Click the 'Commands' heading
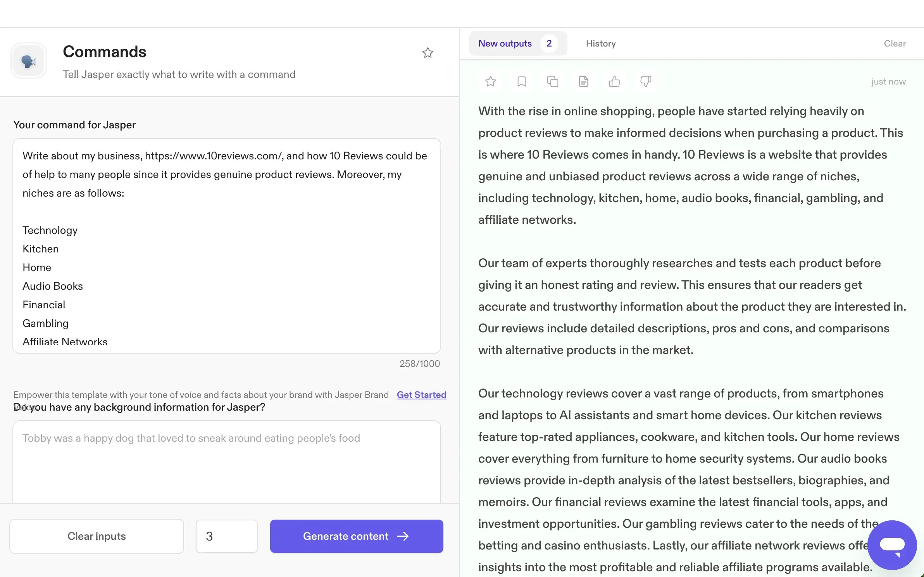This screenshot has height=577, width=924. [105, 52]
